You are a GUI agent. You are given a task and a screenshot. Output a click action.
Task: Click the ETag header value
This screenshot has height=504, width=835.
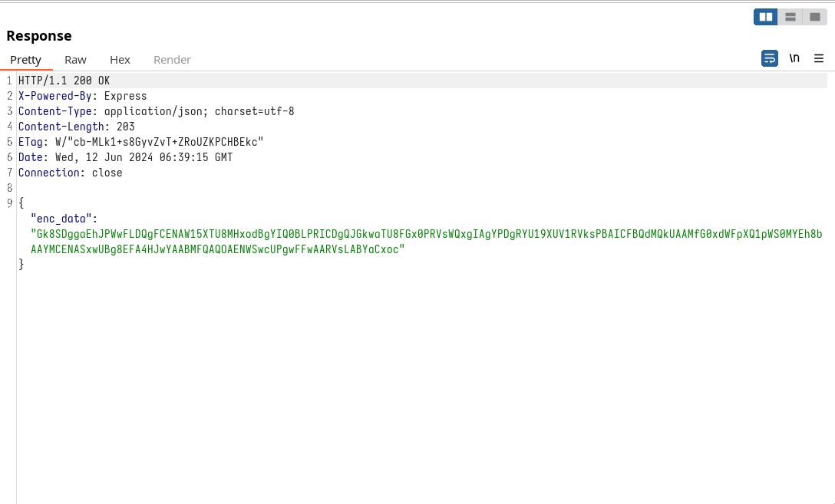[x=159, y=142]
